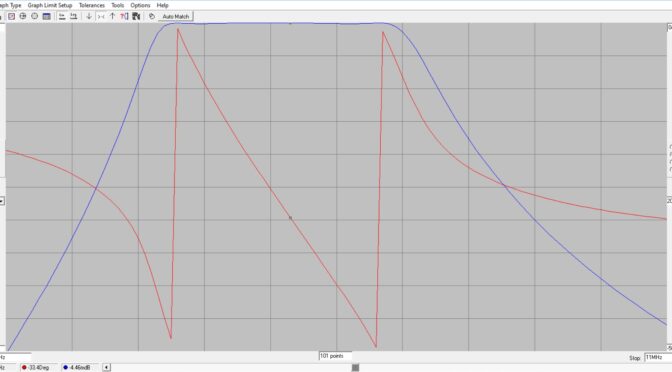Click the red trace readout -33.40deg

point(38,368)
